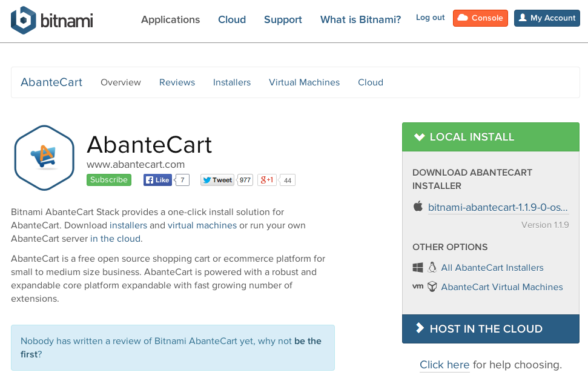Collapse the Local Install section chevron
Screen dimensions: 588x378
click(x=419, y=137)
